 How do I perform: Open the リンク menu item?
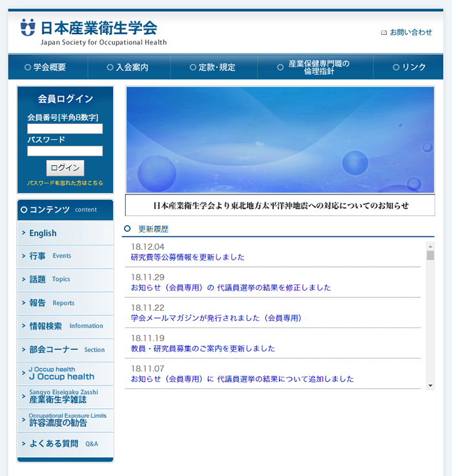pos(408,67)
